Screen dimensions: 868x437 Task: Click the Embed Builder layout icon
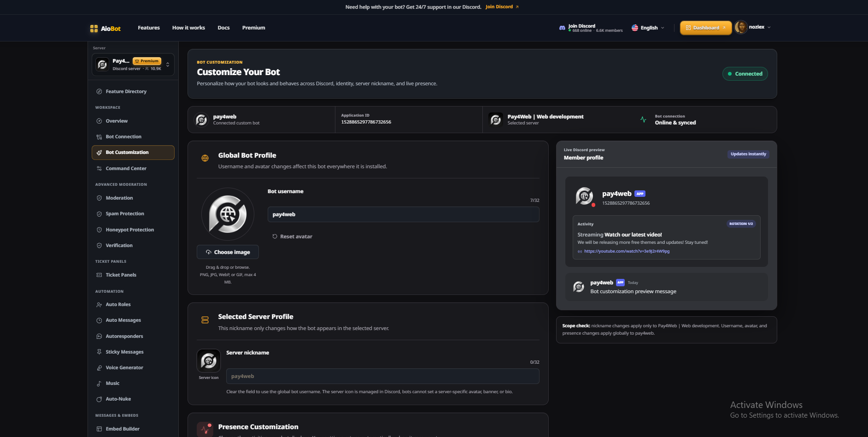99,429
